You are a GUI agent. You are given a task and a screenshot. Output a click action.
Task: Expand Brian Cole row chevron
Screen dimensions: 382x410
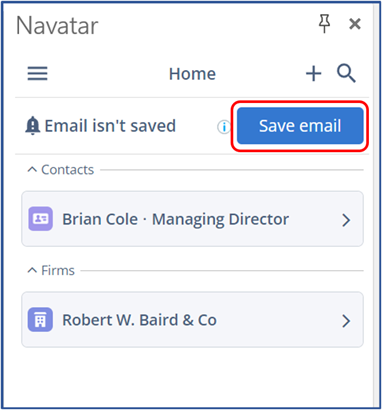[x=346, y=220]
